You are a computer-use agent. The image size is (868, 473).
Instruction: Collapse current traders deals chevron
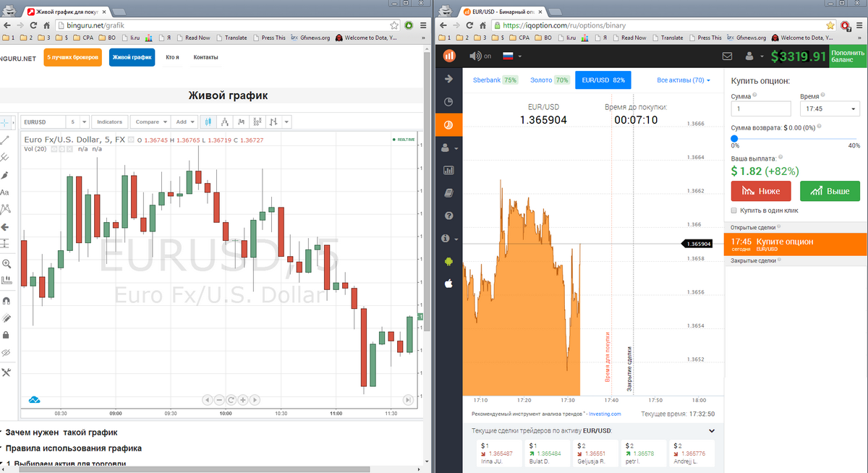pos(712,431)
